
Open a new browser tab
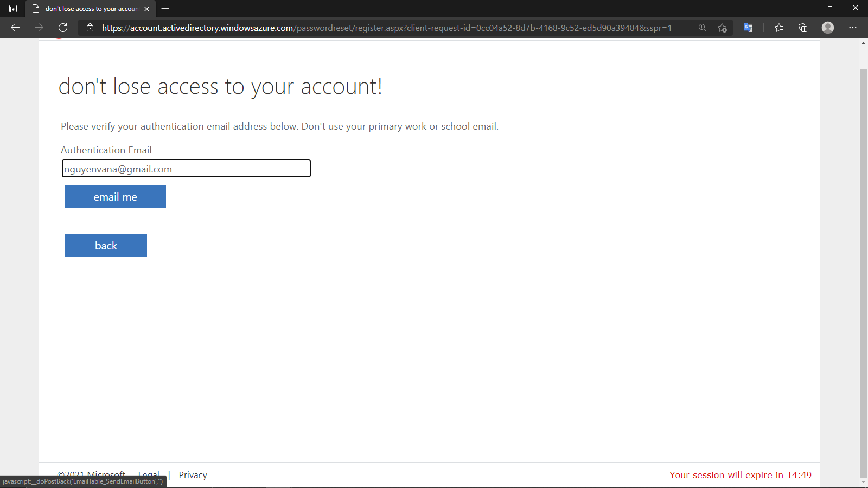[x=165, y=9]
